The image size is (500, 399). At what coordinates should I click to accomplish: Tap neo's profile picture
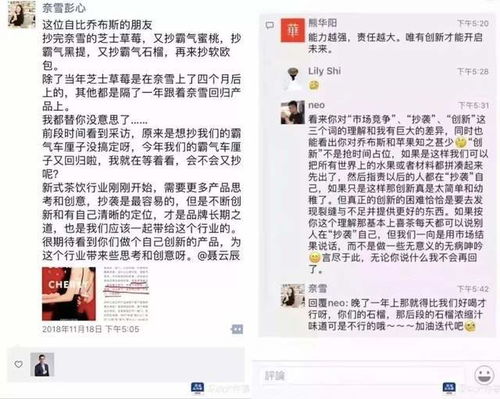click(x=293, y=112)
